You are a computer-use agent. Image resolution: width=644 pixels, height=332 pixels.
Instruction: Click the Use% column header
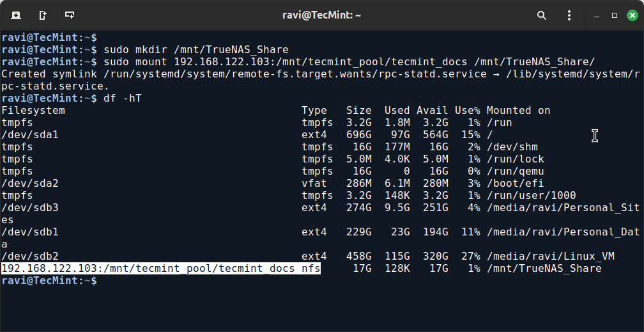tap(468, 111)
